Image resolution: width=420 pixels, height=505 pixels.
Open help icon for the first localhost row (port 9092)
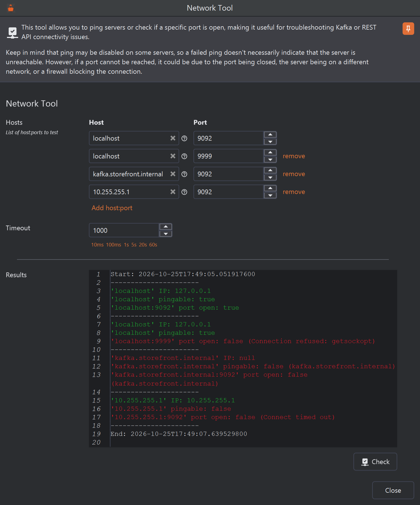184,138
